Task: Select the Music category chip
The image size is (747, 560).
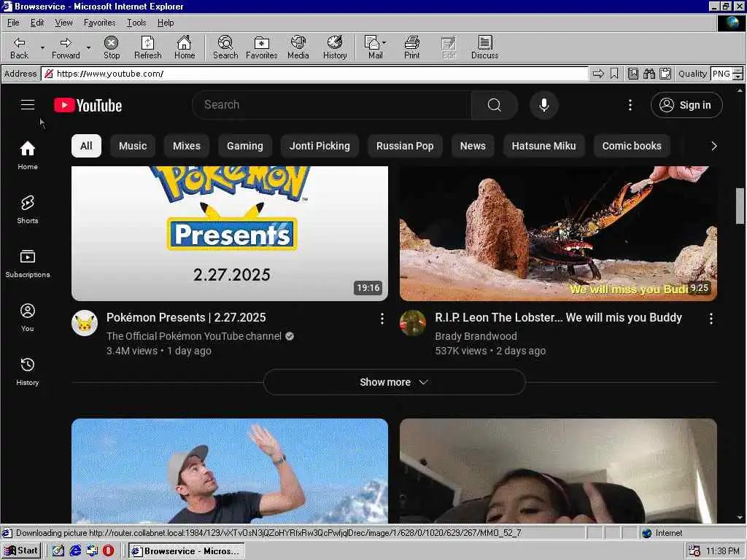Action: (x=133, y=146)
